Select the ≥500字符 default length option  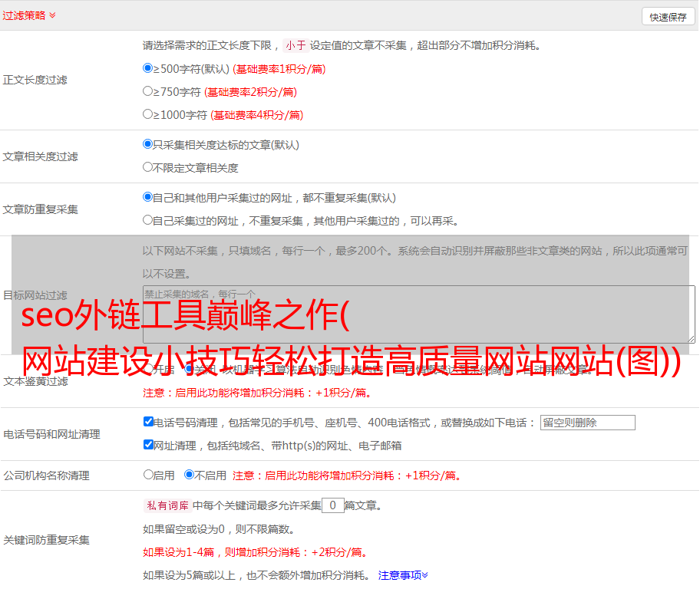pyautogui.click(x=148, y=68)
